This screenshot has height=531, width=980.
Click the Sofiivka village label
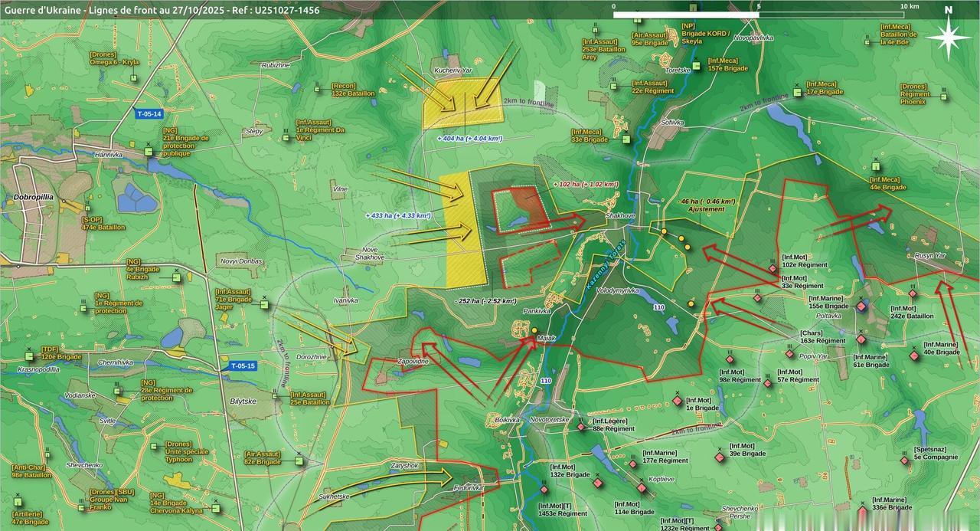tap(672, 123)
